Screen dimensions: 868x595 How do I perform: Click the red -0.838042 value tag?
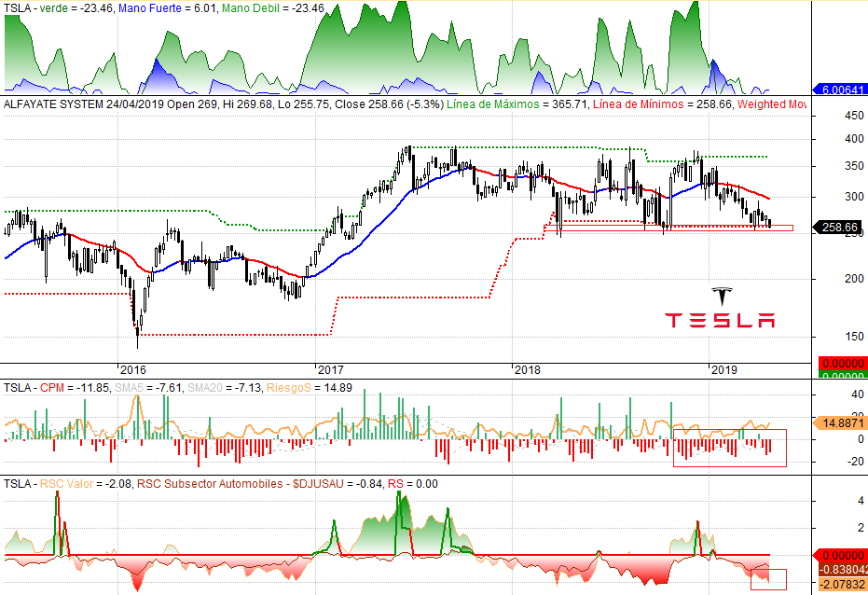842,569
